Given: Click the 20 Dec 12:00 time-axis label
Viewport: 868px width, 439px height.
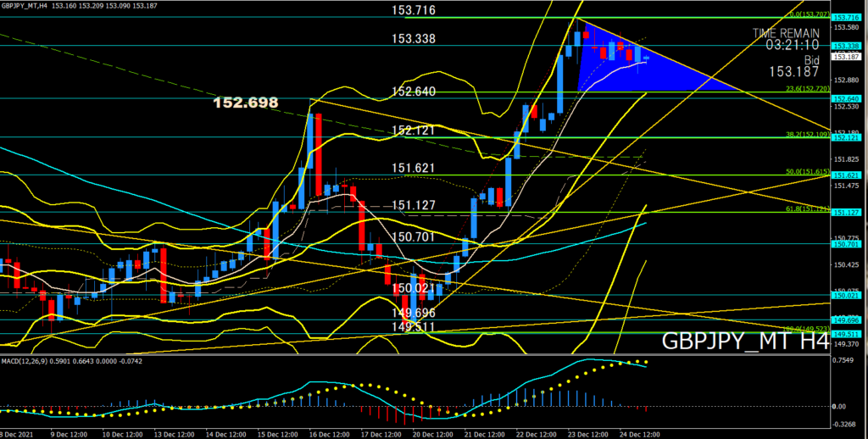Looking at the screenshot, I should tap(435, 435).
